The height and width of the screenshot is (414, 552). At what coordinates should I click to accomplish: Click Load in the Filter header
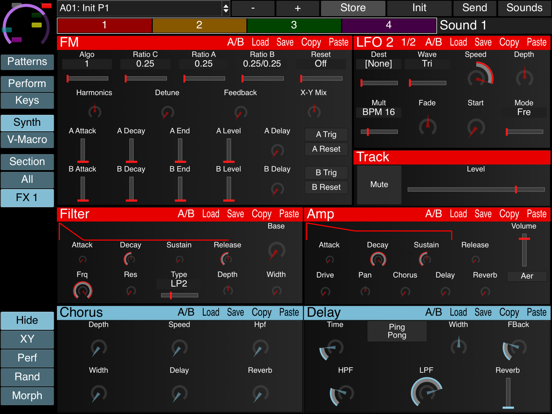click(x=211, y=214)
